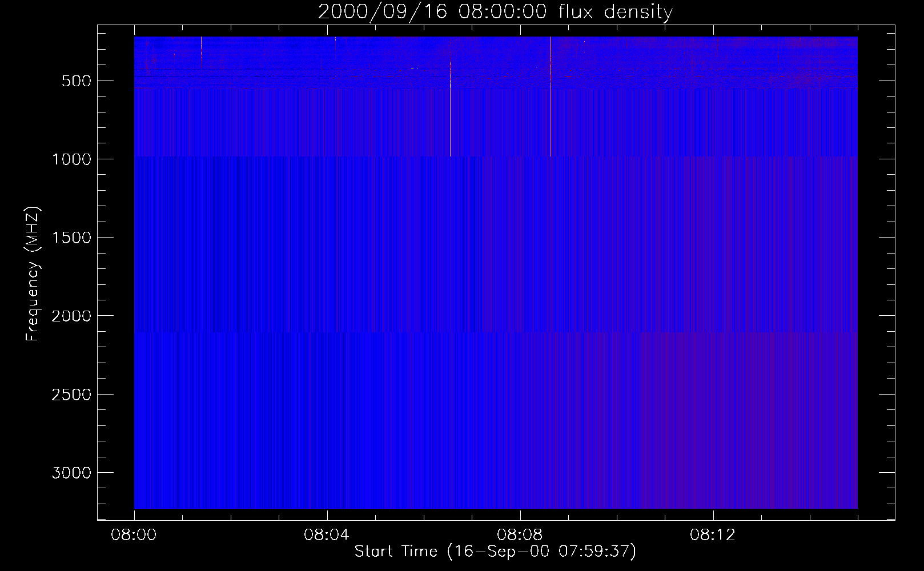Click the 2500 frequency axis label
The image size is (924, 571).
[x=71, y=395]
